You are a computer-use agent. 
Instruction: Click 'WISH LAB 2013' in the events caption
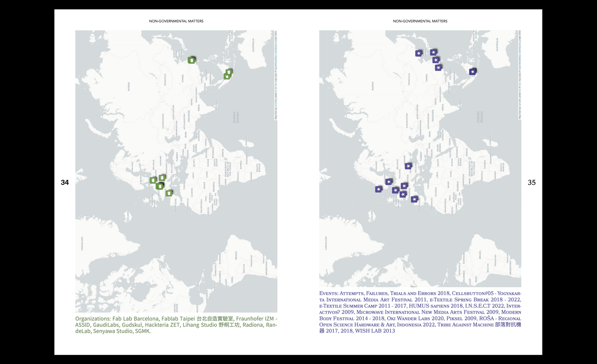(375, 331)
